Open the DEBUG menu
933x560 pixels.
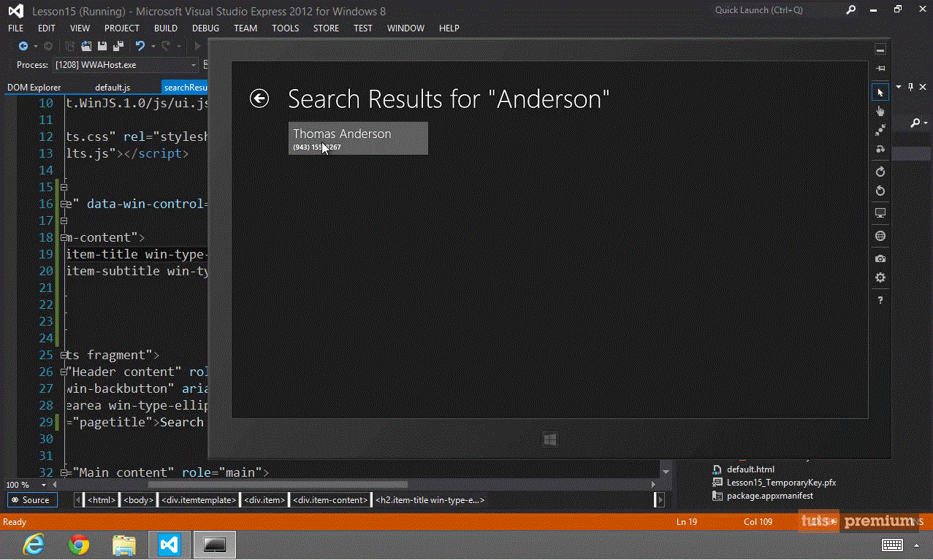point(205,28)
